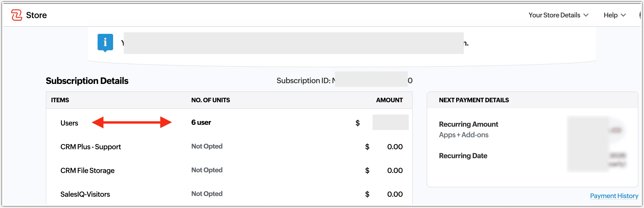Click Not Opted for CRM File Storage
644x208 pixels.
click(207, 170)
